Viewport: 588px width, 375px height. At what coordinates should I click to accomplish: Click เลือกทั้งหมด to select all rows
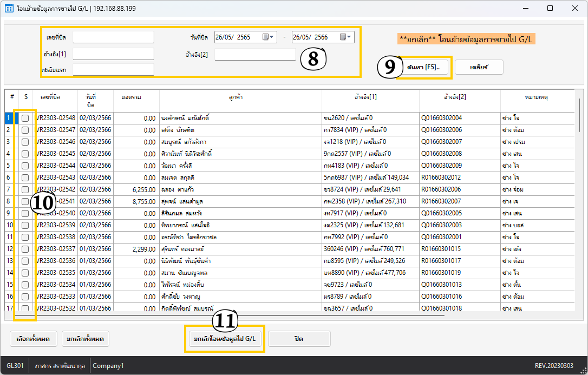(x=33, y=339)
